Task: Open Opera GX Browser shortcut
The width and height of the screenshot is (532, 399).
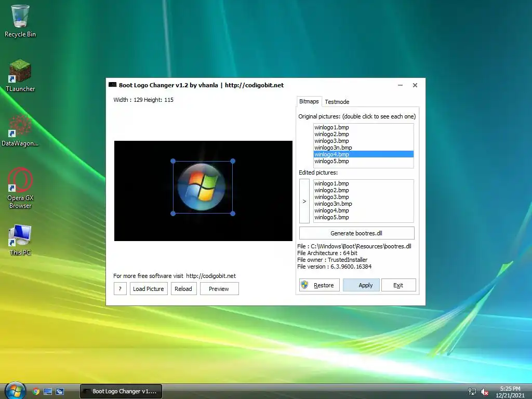Action: (x=20, y=188)
